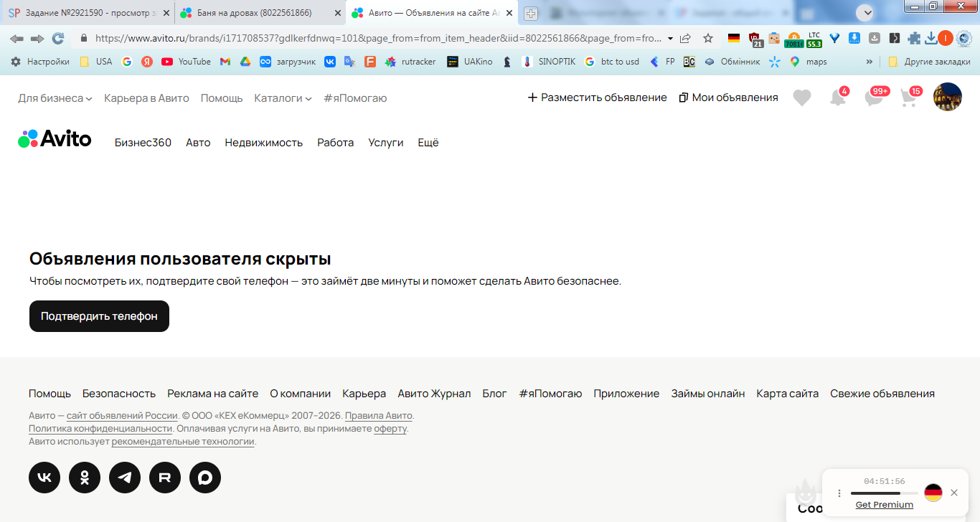Viewport: 980px width, 522px height.
Task: Open shopping cart with 15 badge
Action: pyautogui.click(x=909, y=97)
